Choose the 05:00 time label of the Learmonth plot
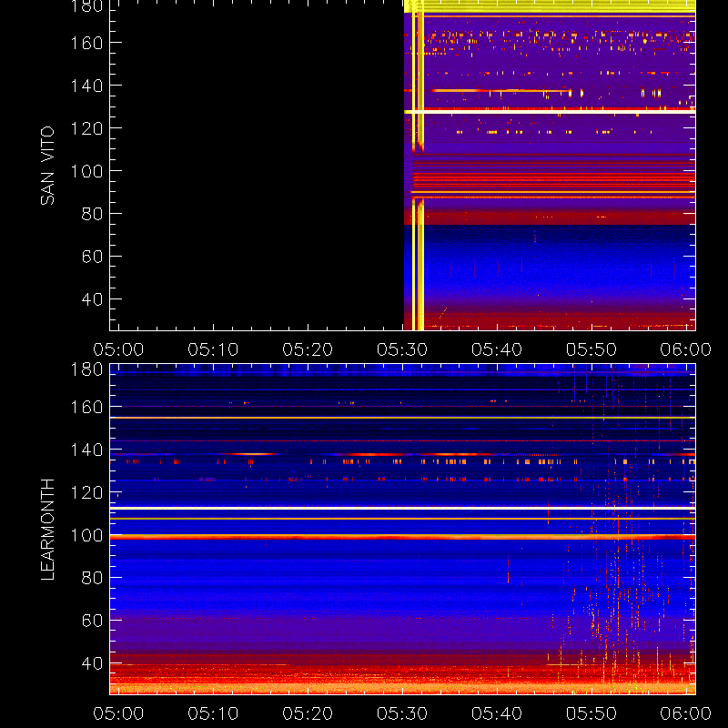 pos(118,713)
